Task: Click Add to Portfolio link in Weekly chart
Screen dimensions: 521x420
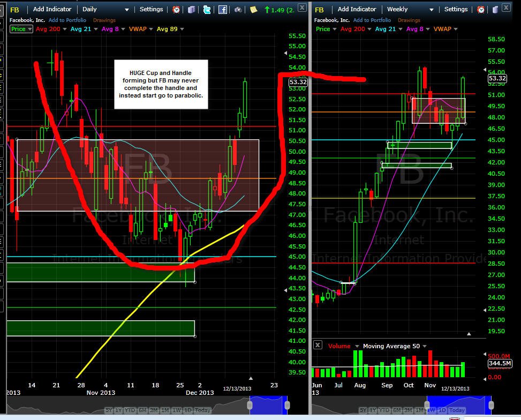Action: coord(372,20)
